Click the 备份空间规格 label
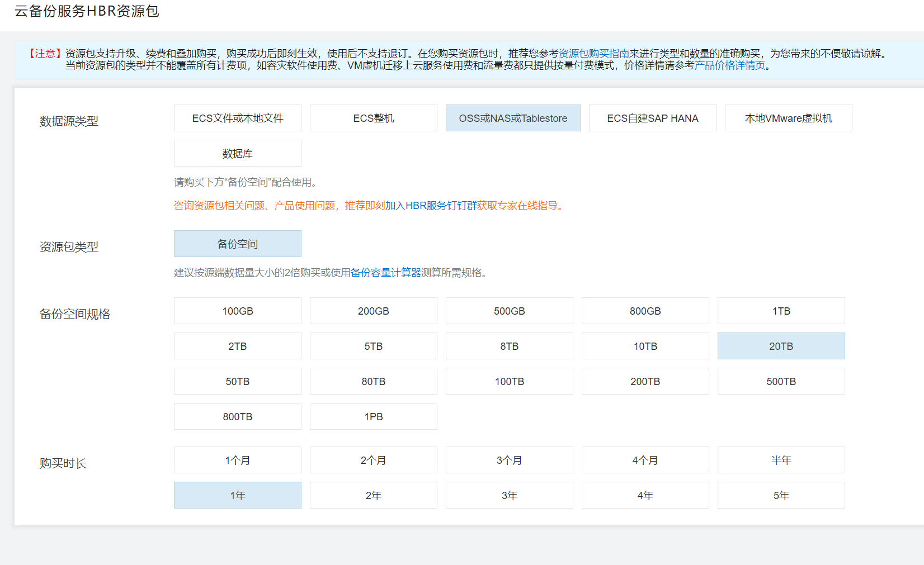 pyautogui.click(x=75, y=314)
